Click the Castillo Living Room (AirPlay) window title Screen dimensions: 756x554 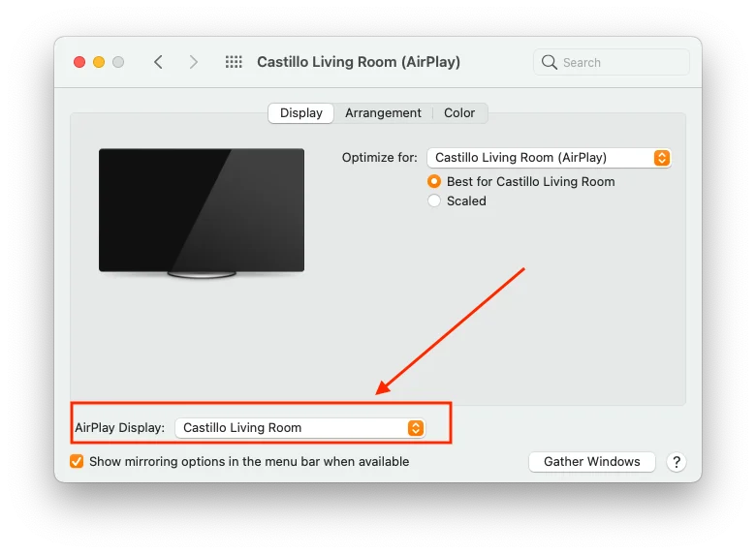(359, 62)
